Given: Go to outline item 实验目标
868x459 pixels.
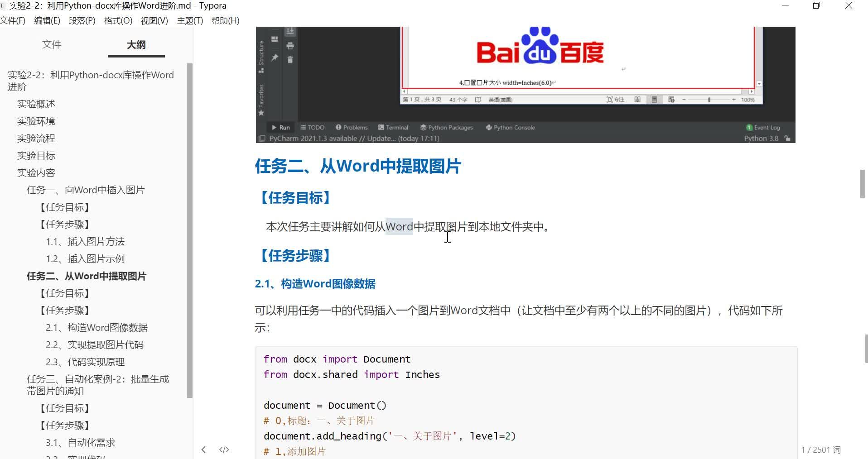Looking at the screenshot, I should click(x=36, y=156).
